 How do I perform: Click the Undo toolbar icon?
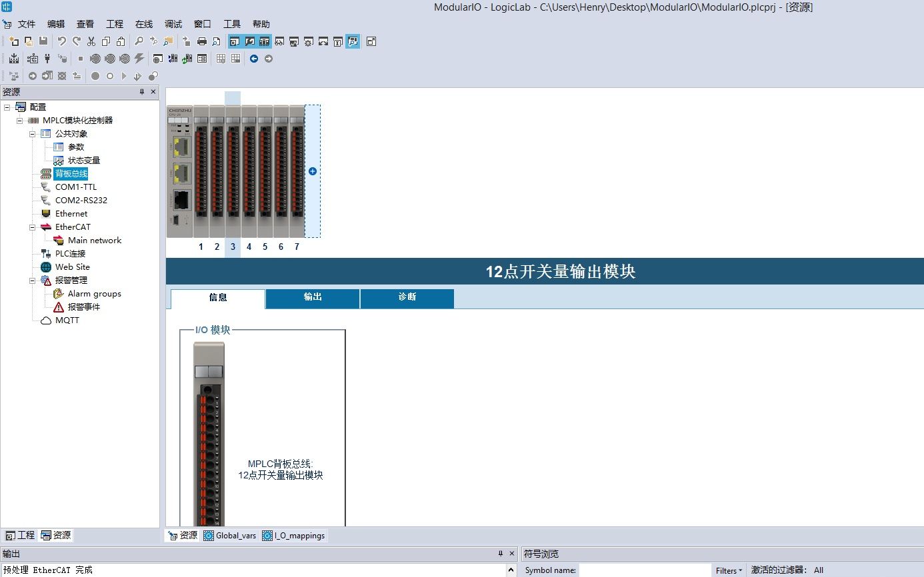[x=61, y=41]
